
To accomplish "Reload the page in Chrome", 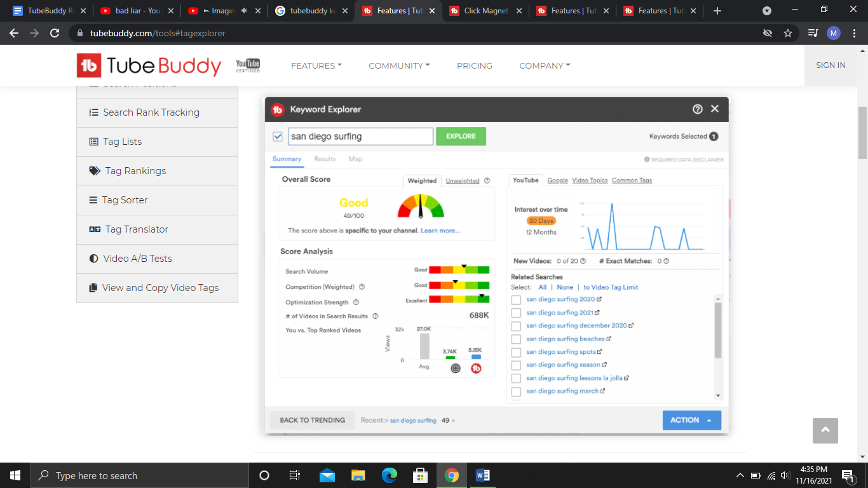I will click(x=55, y=33).
